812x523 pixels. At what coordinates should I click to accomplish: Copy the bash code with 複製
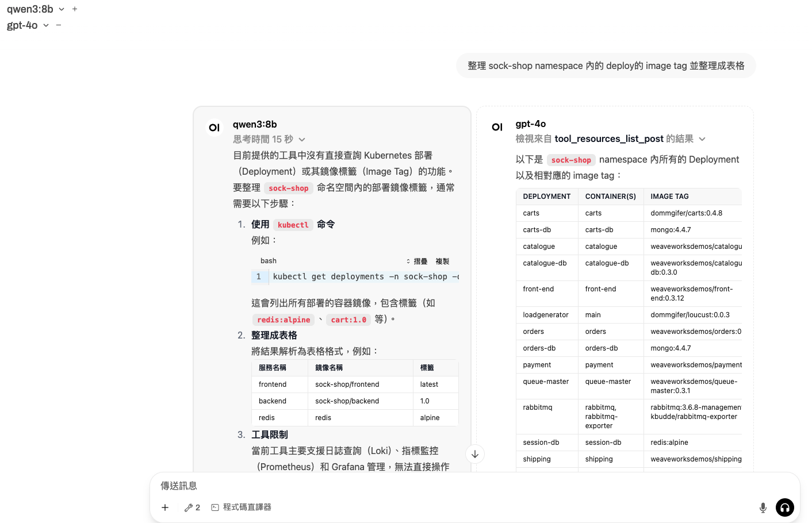442,261
